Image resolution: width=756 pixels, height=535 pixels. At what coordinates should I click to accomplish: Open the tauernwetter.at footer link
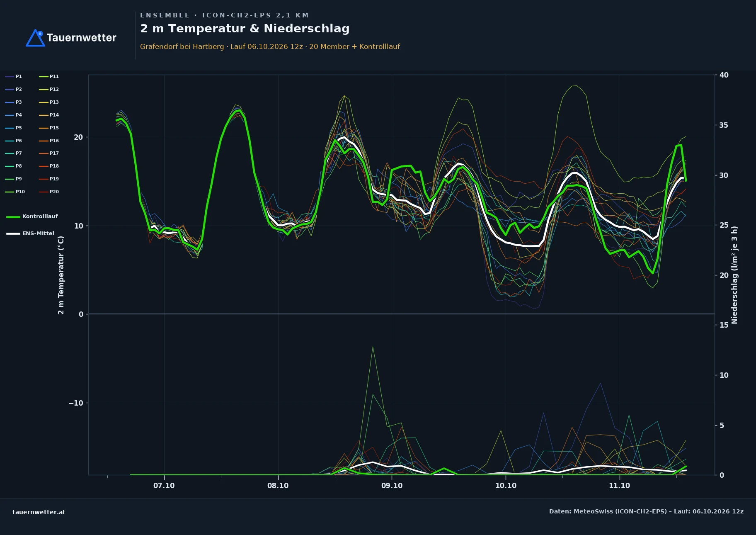[x=39, y=512]
